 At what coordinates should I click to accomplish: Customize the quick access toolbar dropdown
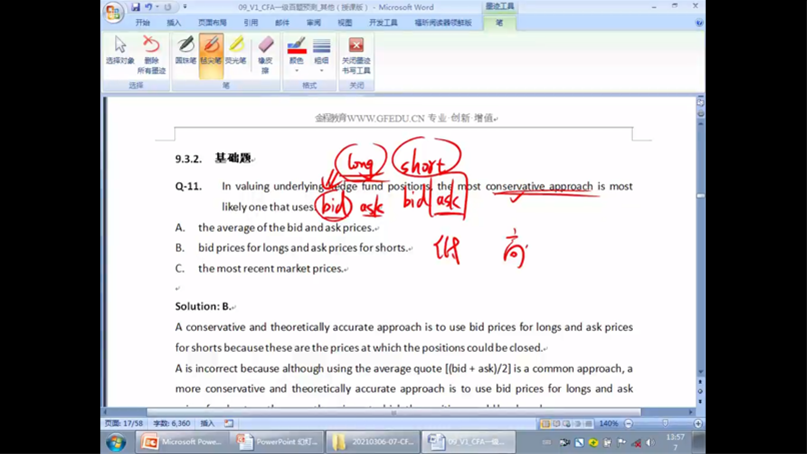(185, 7)
